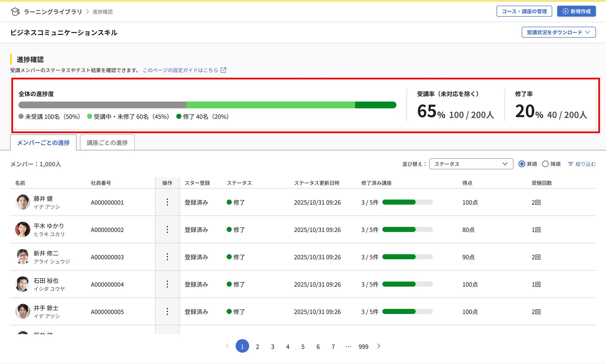Switch to メンバーごとの進捗 tab
The image size is (606, 364).
tap(43, 142)
